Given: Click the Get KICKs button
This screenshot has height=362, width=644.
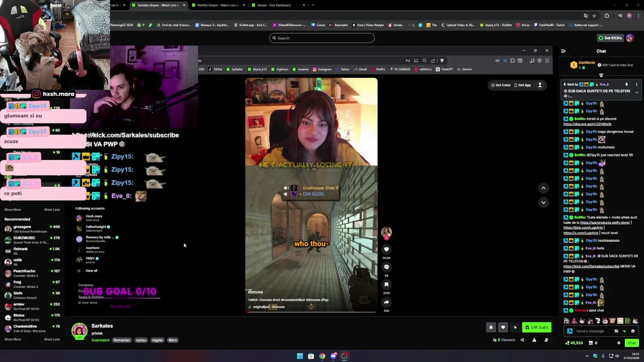Looking at the screenshot, I should click(x=610, y=38).
